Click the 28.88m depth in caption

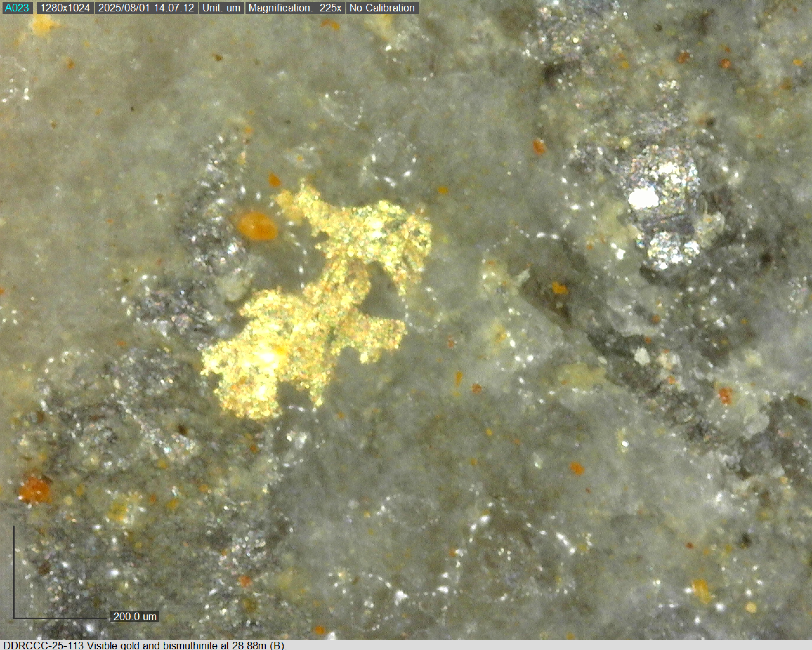click(249, 646)
